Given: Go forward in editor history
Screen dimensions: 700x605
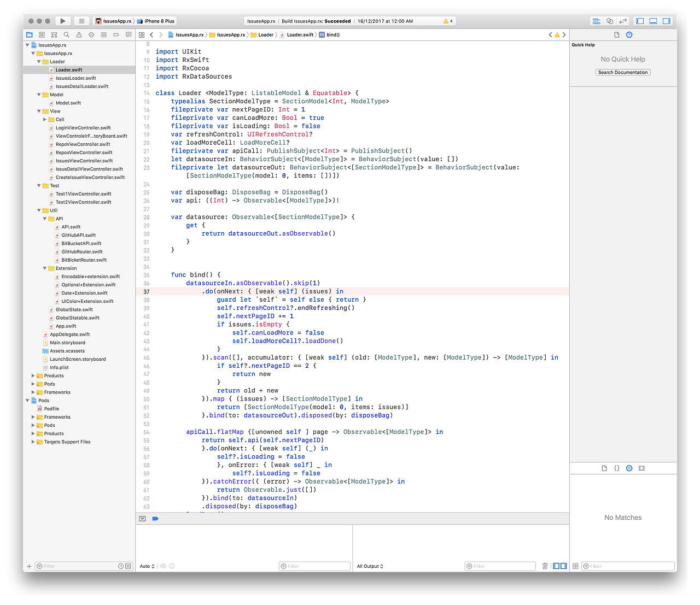Looking at the screenshot, I should click(161, 34).
